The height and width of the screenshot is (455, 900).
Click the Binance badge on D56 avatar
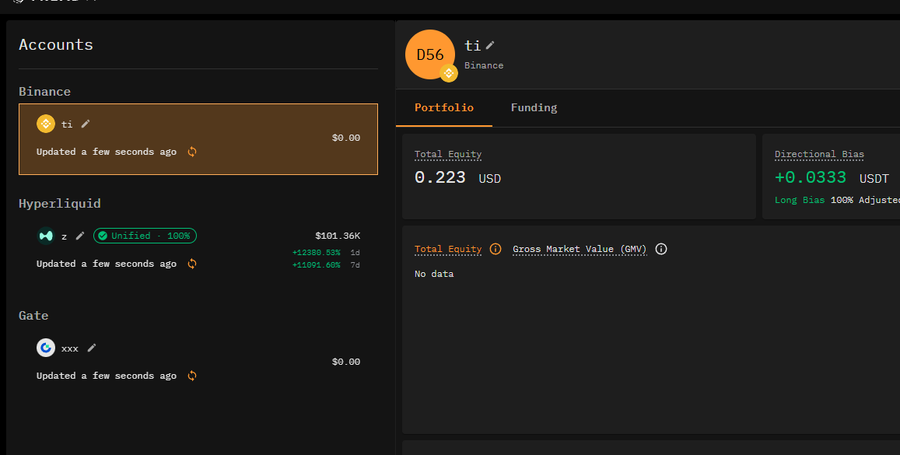449,73
